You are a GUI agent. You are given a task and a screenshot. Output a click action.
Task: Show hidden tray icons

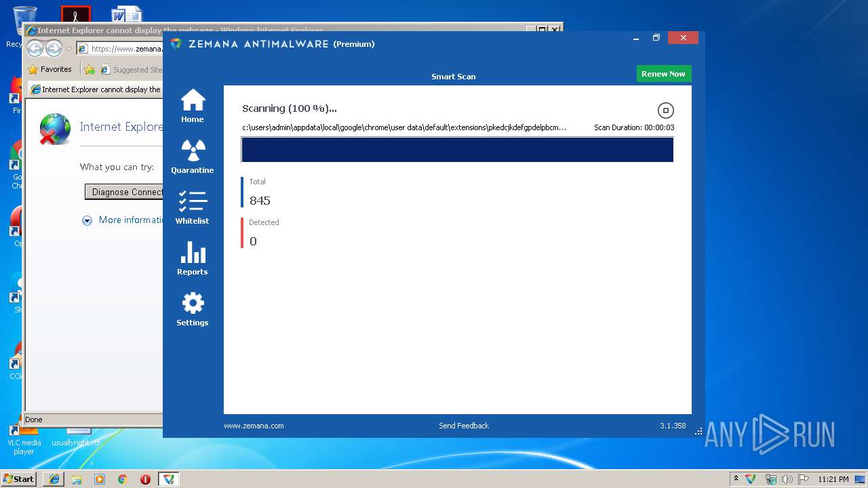click(x=736, y=479)
